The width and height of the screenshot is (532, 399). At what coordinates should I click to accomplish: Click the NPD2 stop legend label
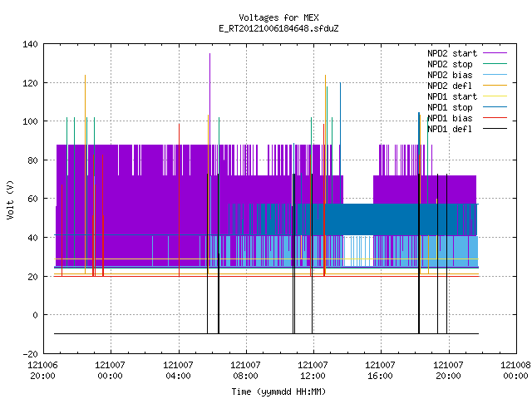pos(450,64)
